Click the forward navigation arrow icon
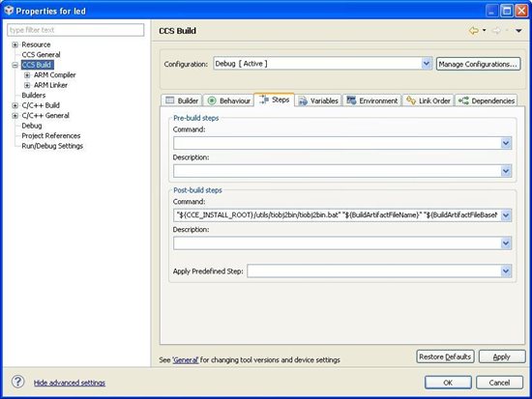Screen dimensions: 532x399 click(496, 31)
